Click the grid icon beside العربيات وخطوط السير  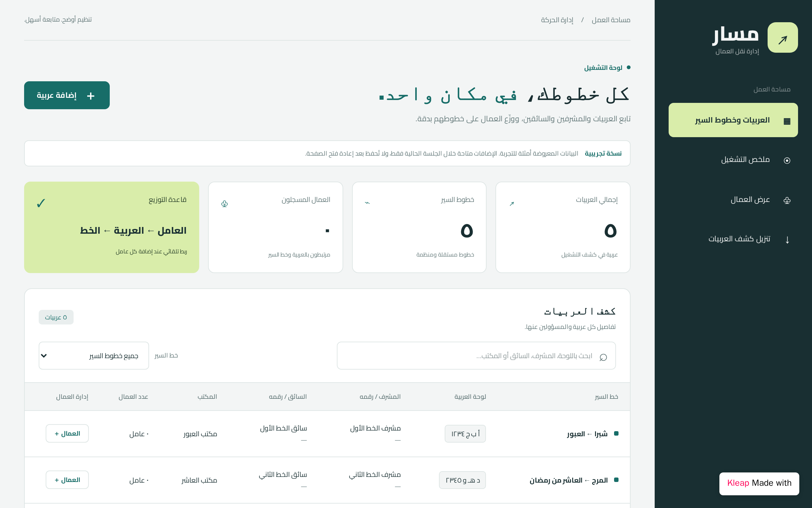787,121
